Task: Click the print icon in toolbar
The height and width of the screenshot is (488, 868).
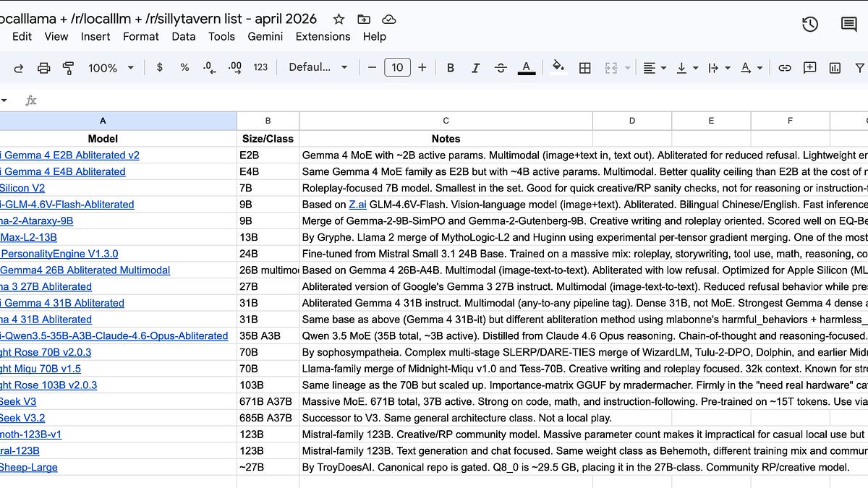Action: 44,67
